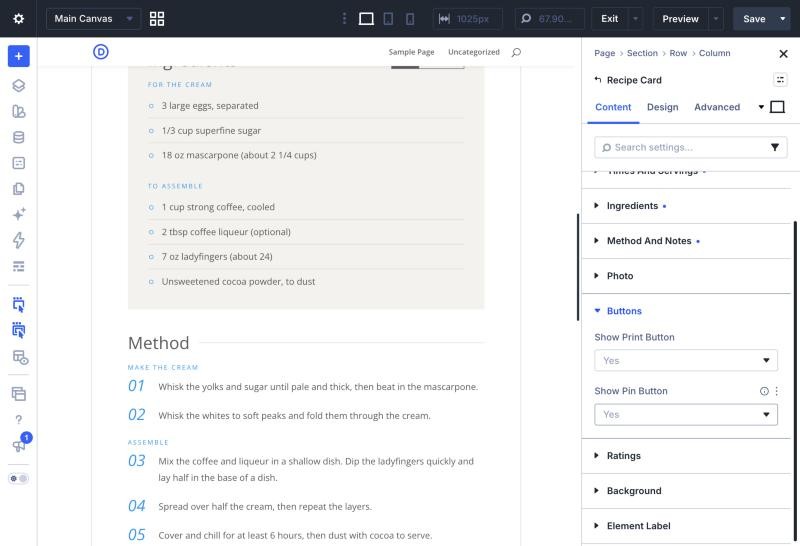Image resolution: width=800 pixels, height=546 pixels.
Task: Open the Show Pin Button dropdown
Action: [686, 414]
